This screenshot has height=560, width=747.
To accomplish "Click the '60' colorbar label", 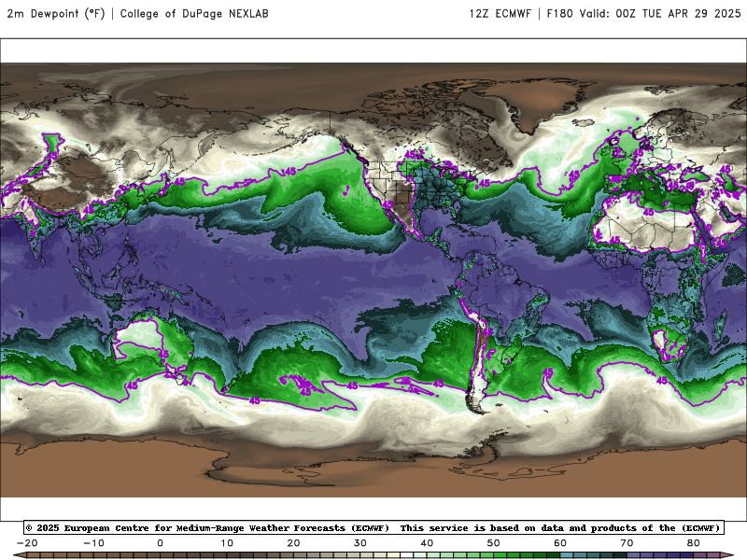I will [560, 543].
